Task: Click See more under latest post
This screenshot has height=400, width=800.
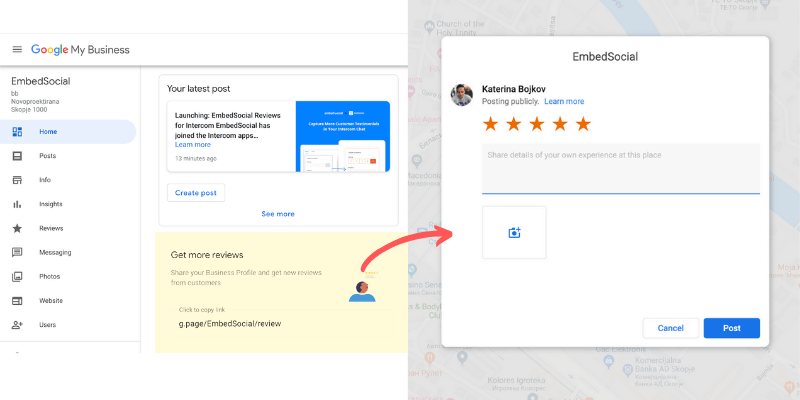Action: 278,214
